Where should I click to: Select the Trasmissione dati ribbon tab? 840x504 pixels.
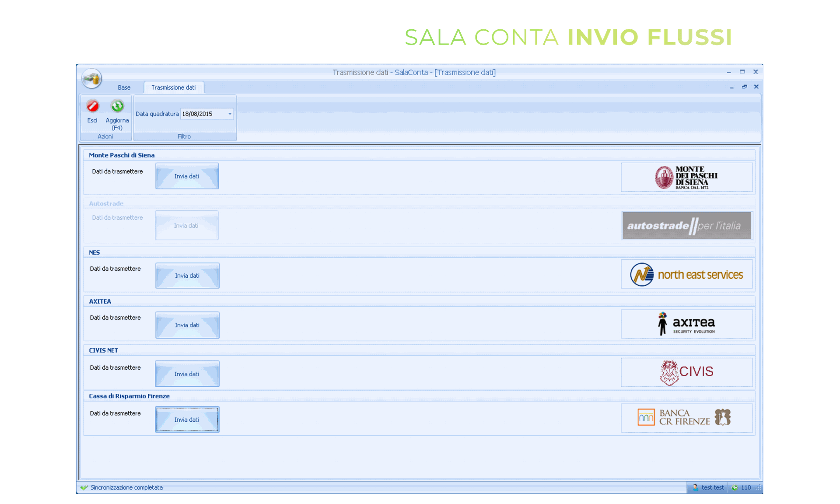(173, 87)
